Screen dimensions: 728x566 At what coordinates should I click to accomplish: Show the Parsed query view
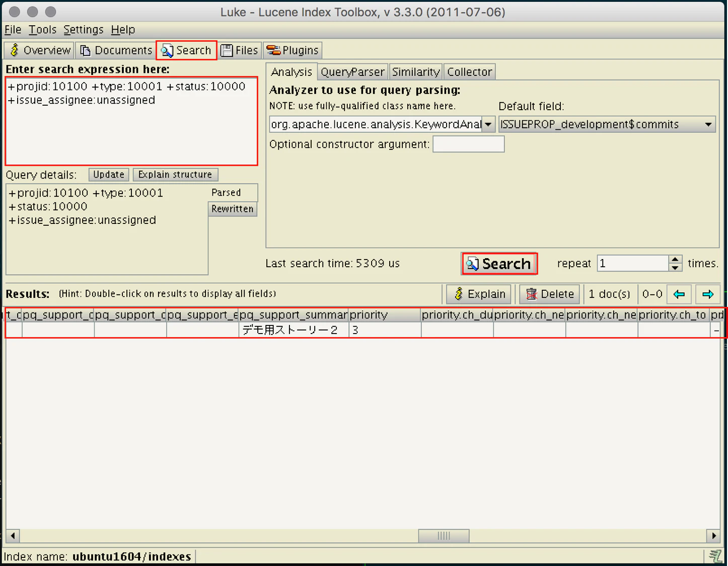click(x=233, y=193)
